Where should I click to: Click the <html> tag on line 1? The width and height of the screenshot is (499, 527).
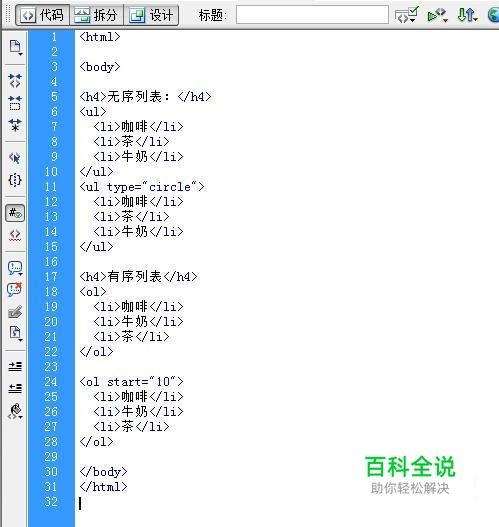point(100,37)
